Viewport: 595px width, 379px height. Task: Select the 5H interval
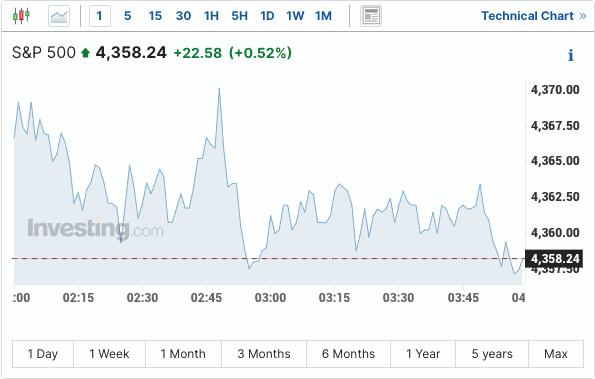click(x=239, y=16)
